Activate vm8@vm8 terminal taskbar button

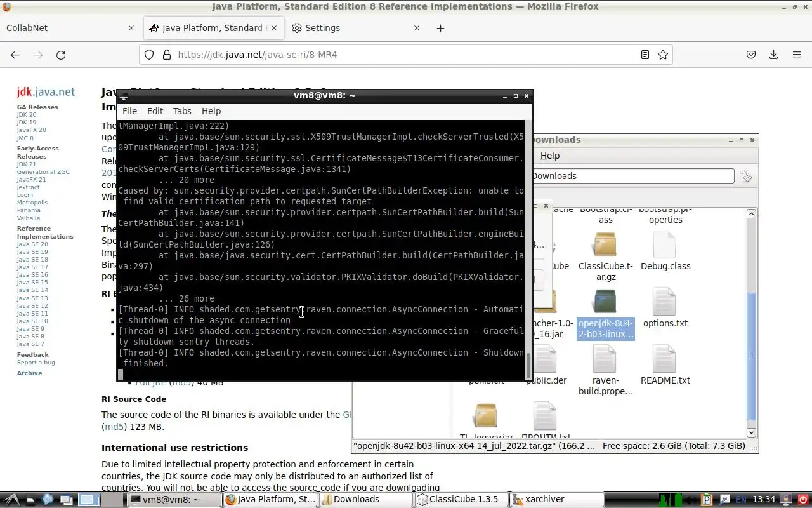pyautogui.click(x=174, y=500)
